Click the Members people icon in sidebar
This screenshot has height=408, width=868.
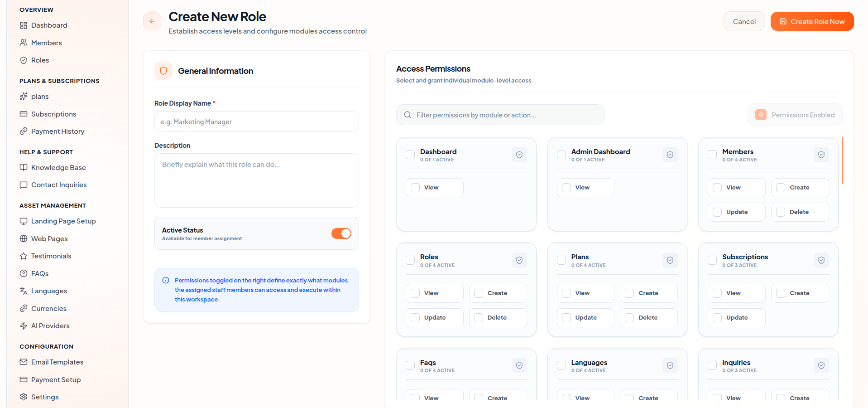pos(24,43)
